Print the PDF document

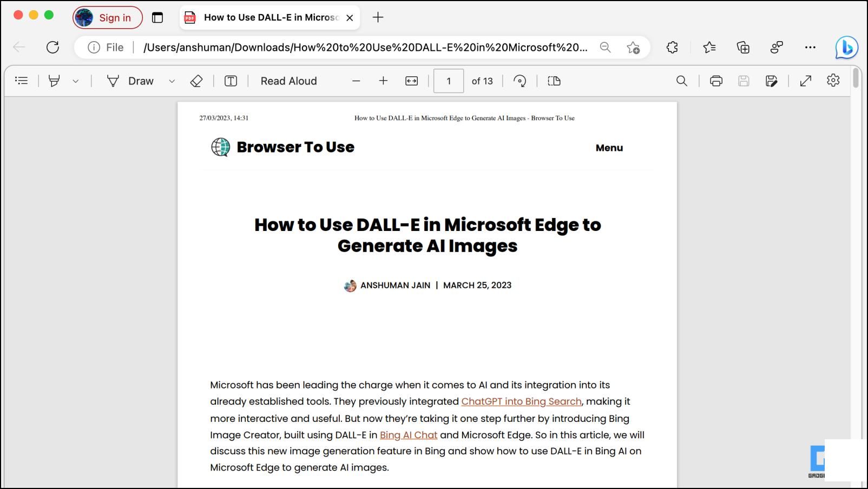tap(716, 81)
